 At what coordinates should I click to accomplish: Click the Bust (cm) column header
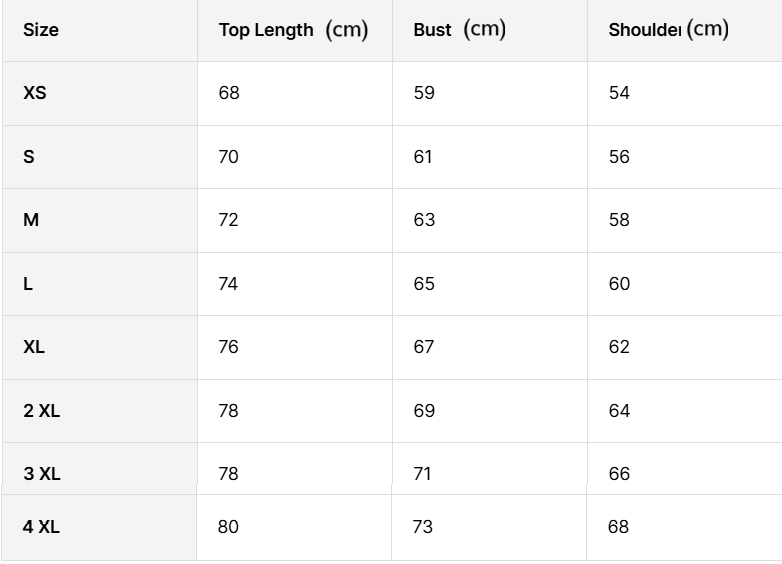click(x=459, y=30)
